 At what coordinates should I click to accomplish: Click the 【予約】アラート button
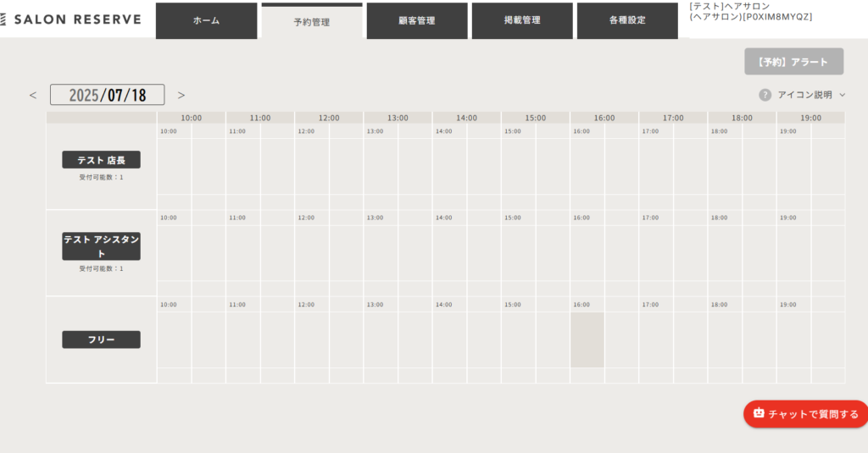point(793,62)
